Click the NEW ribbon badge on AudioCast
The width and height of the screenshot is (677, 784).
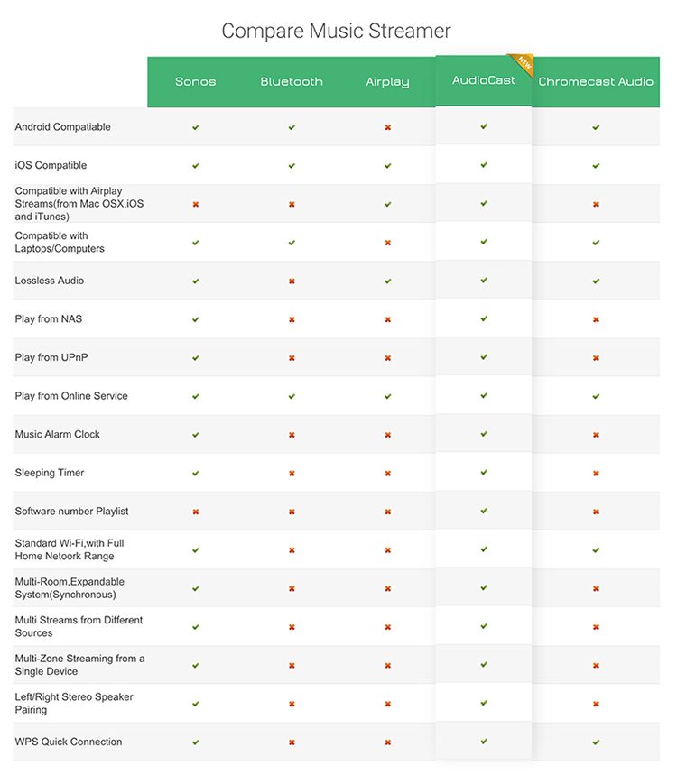pyautogui.click(x=523, y=64)
